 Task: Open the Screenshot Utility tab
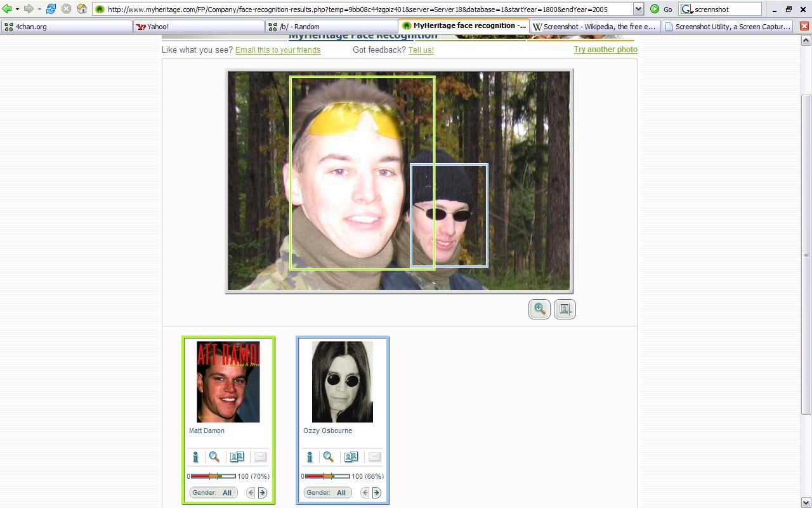click(x=728, y=27)
